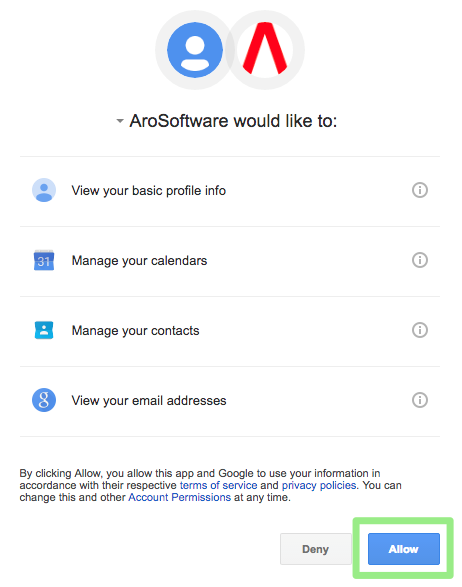
Task: Click the red AroSoftware logo
Action: (265, 49)
